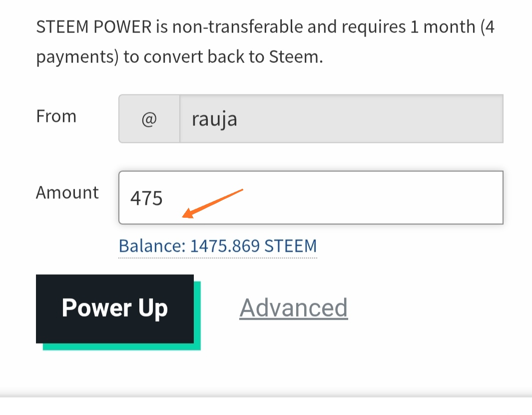
Task: Click the Balance: 1475.869 STEEM link
Action: coord(217,246)
